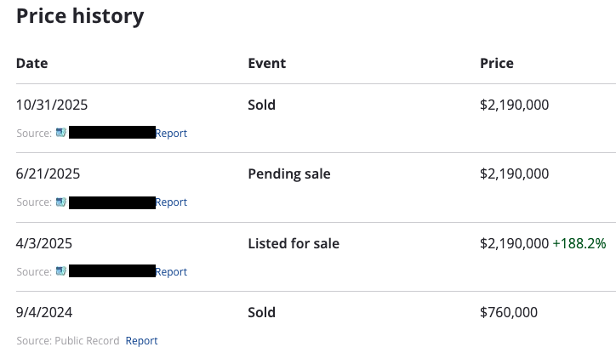Click the source icon under 6/21/2025
Viewport: 616px width, 364px height.
pos(61,202)
